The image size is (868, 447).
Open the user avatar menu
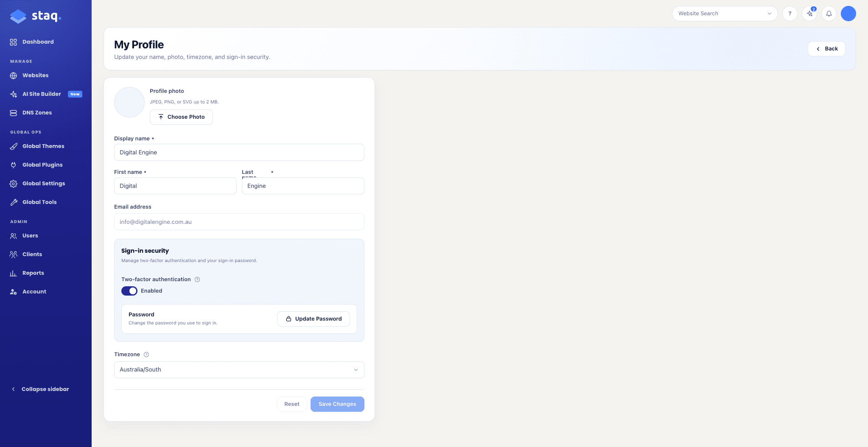(x=848, y=14)
